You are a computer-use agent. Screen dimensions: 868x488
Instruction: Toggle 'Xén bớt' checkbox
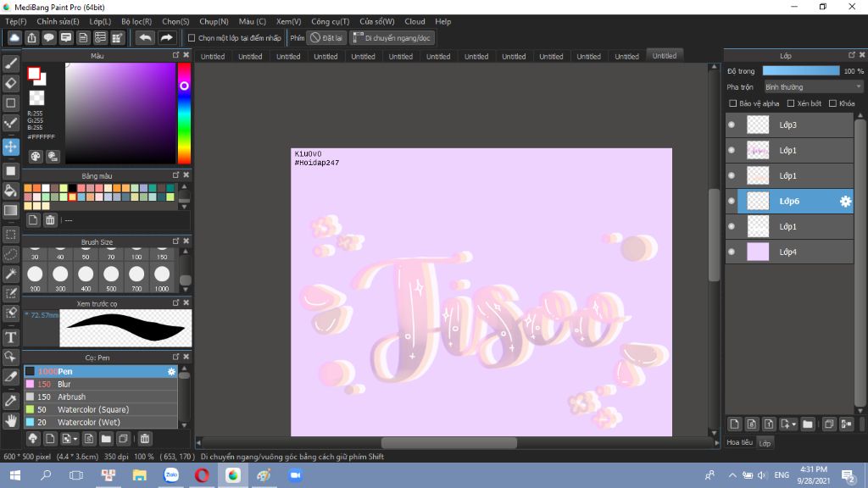click(791, 103)
